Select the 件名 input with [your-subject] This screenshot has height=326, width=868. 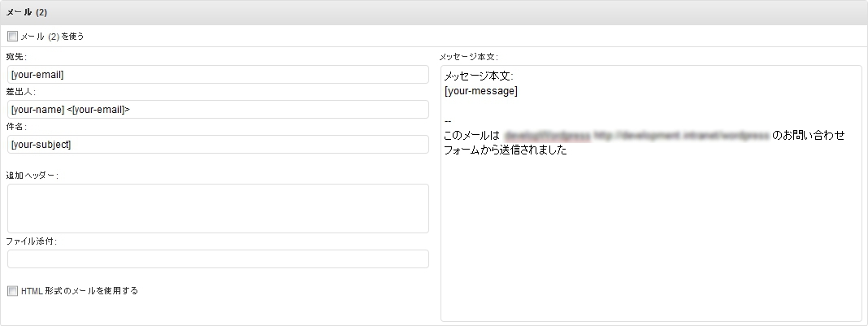click(218, 145)
